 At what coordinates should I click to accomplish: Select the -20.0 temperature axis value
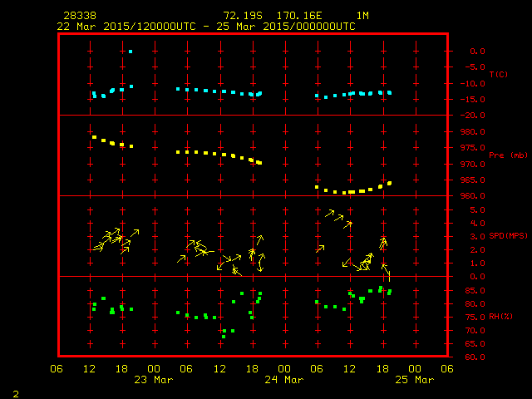(x=473, y=116)
